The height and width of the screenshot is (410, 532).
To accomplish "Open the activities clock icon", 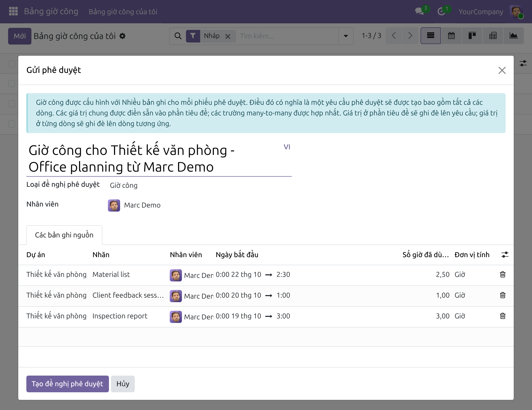I will pyautogui.click(x=442, y=11).
